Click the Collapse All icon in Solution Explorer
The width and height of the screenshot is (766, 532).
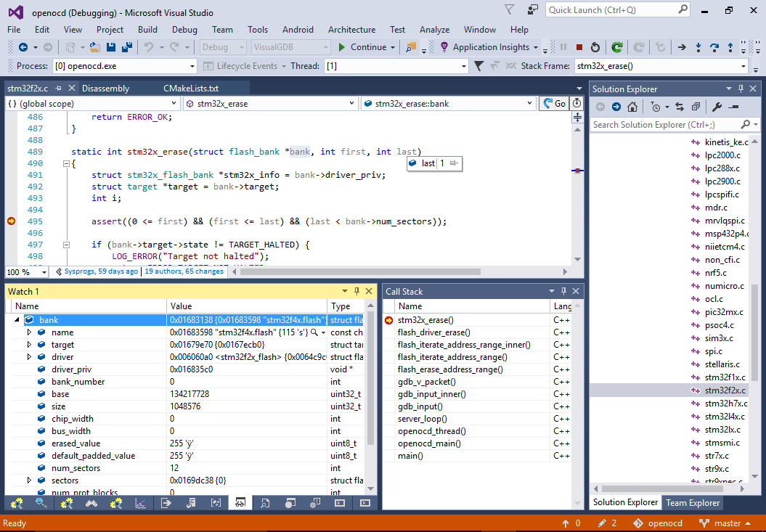[696, 107]
